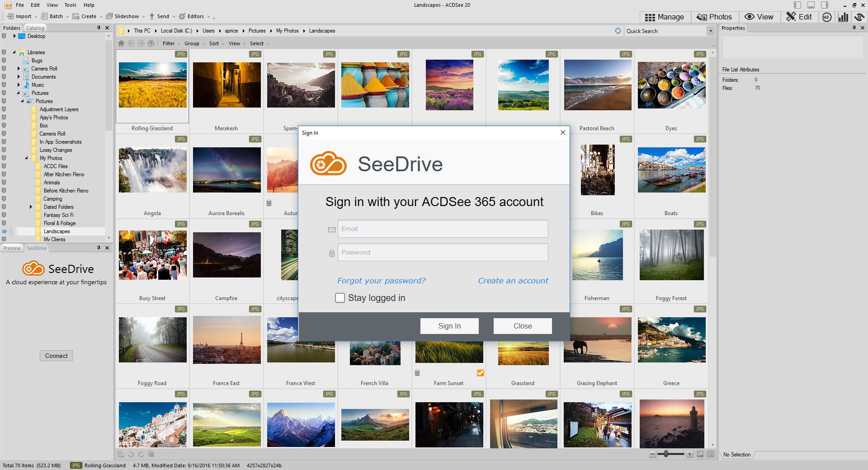Viewport: 868px width, 470px height.
Task: Click the details list view icon near the zoom slider
Action: point(711,454)
